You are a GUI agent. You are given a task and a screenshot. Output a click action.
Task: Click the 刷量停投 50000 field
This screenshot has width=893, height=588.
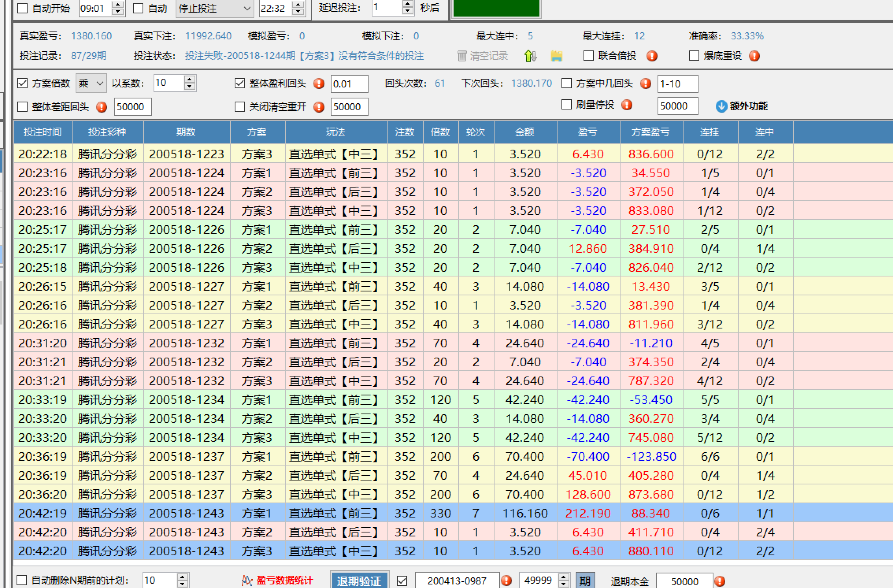pyautogui.click(x=678, y=106)
